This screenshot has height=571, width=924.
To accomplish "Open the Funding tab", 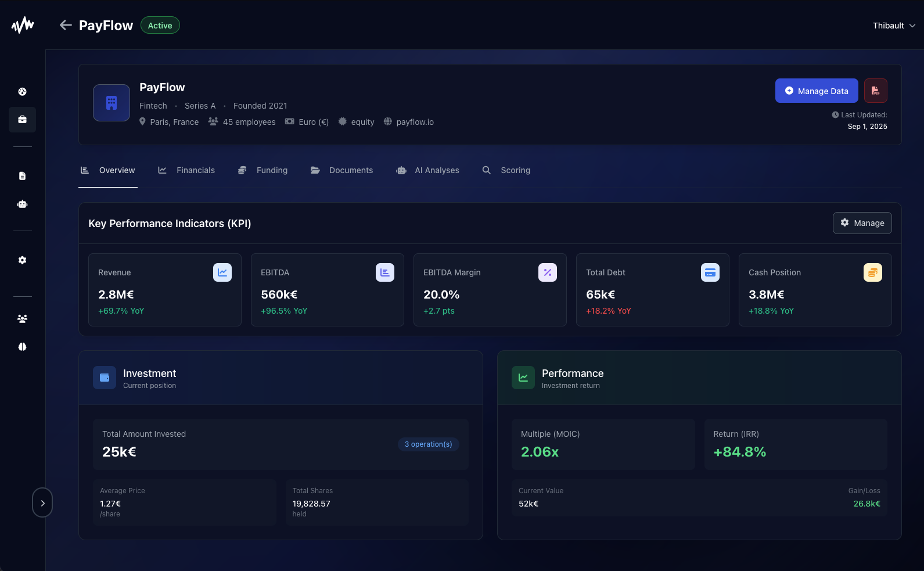I will (263, 170).
